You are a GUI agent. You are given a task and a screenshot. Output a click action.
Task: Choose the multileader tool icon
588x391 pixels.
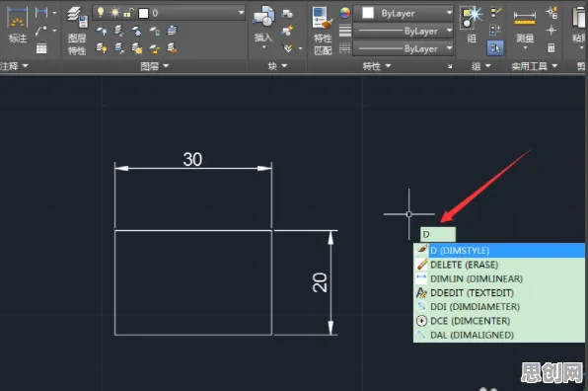click(x=40, y=31)
